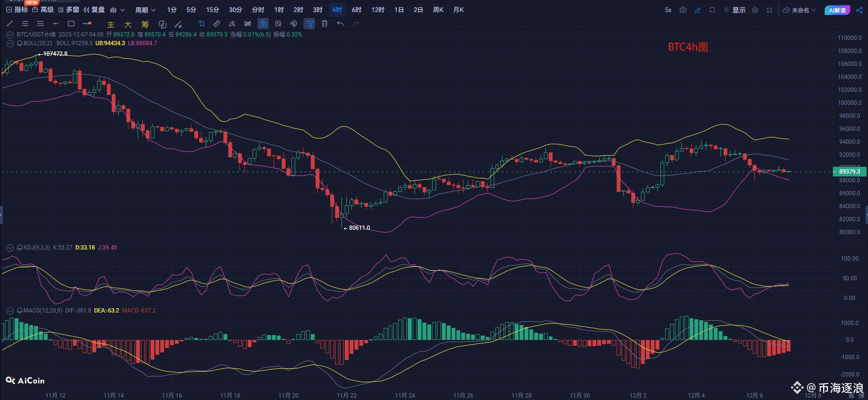Screen dimensions: 868x400
Task: Enter fullscreen mode with the expand icon
Action: pos(769,10)
